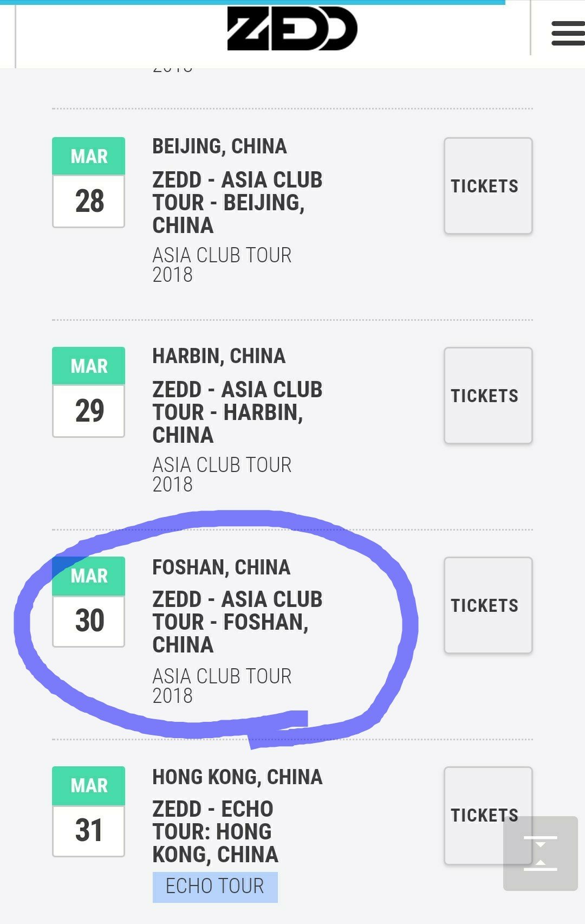Click the HONG KONG, CHINA location heading
Viewport: 585px width, 924px height.
(x=237, y=777)
